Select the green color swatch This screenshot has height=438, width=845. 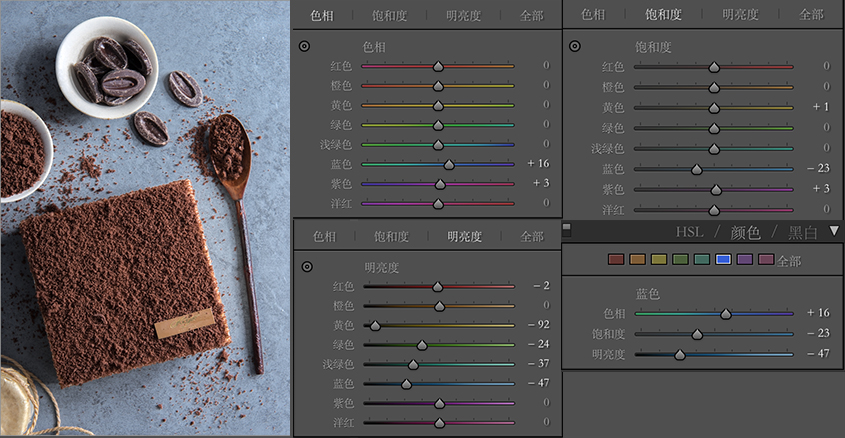[681, 260]
